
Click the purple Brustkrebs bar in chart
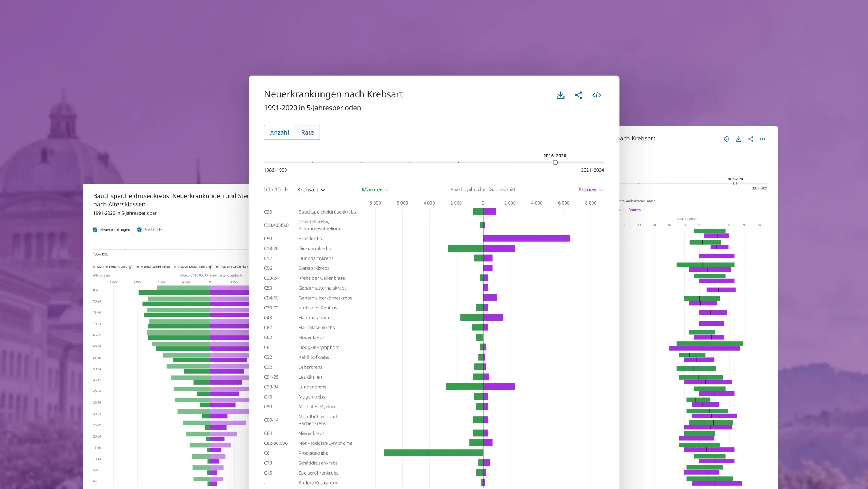coord(526,238)
